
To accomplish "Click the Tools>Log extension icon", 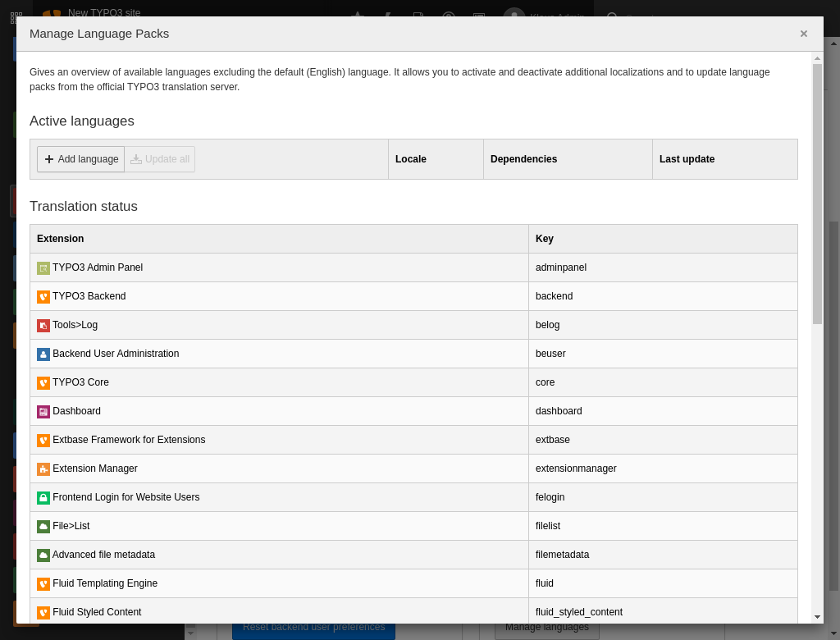I will 43,326.
